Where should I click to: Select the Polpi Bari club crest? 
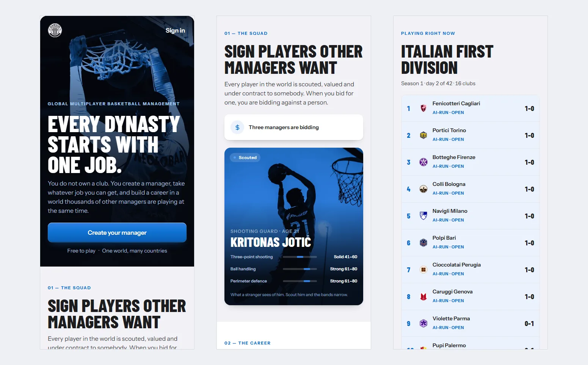click(423, 243)
